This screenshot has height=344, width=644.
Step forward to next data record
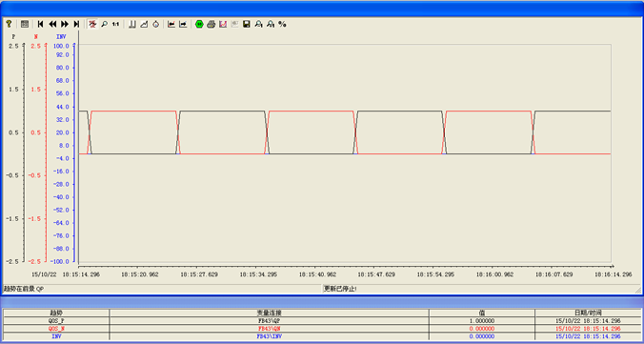65,24
